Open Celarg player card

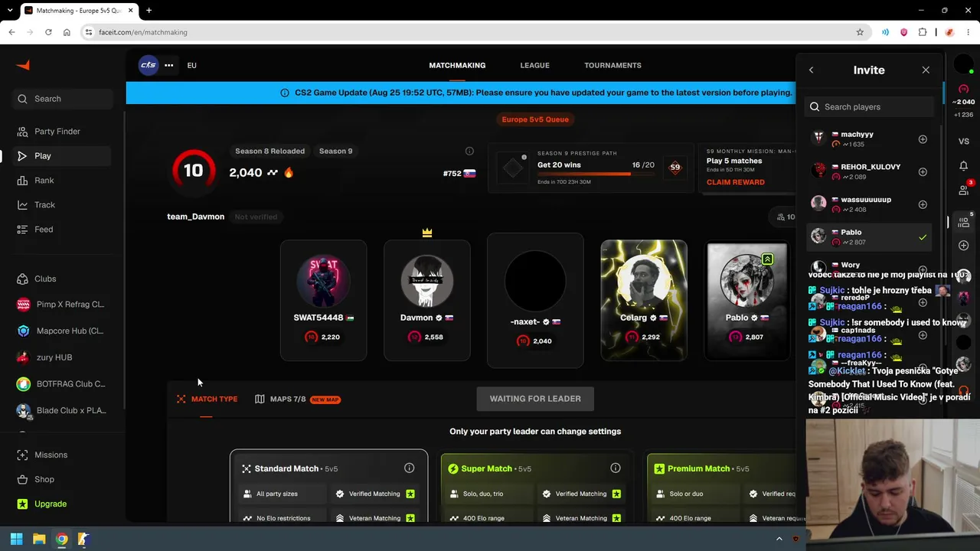click(644, 300)
